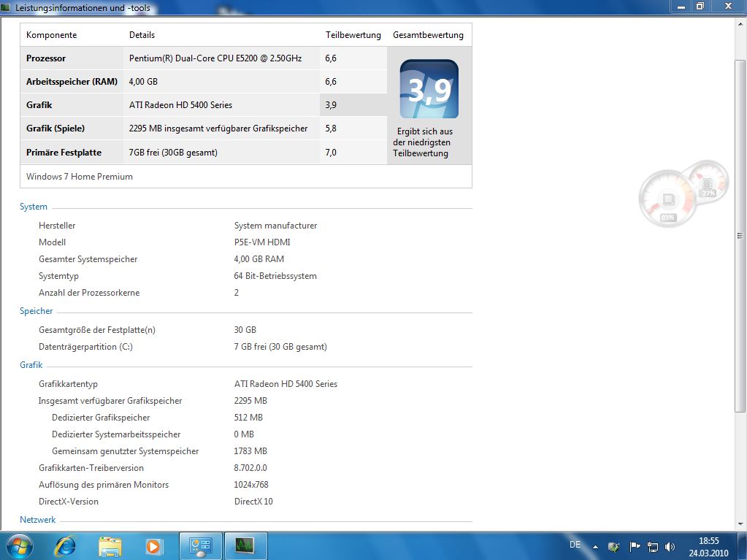The width and height of the screenshot is (747, 560).
Task: Click the 3,9 subscore in Grafik row
Action: tap(331, 104)
